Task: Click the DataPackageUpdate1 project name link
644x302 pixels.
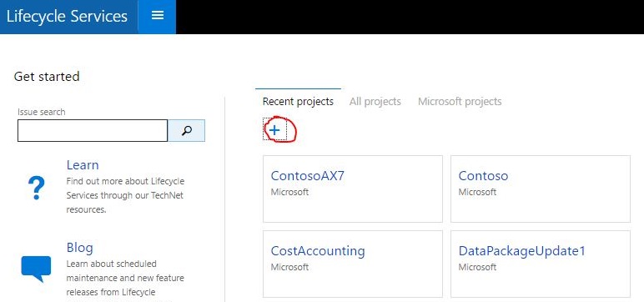Action: point(521,251)
